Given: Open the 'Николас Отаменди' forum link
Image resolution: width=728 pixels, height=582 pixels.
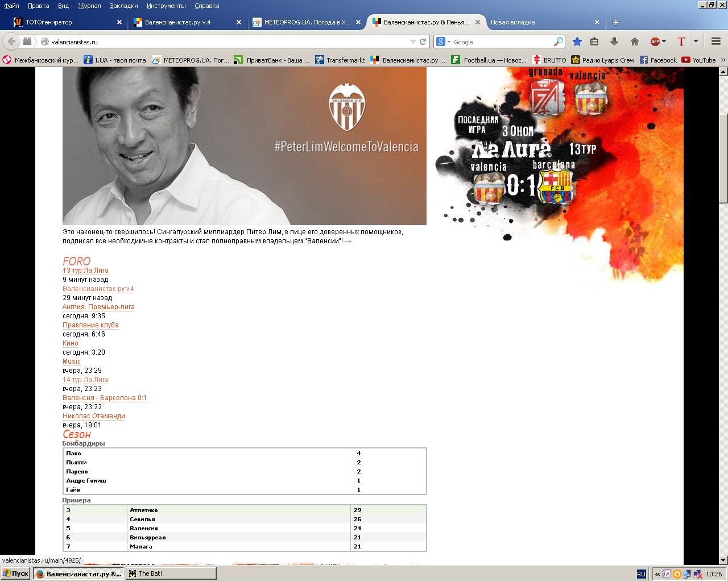Looking at the screenshot, I should tap(94, 416).
